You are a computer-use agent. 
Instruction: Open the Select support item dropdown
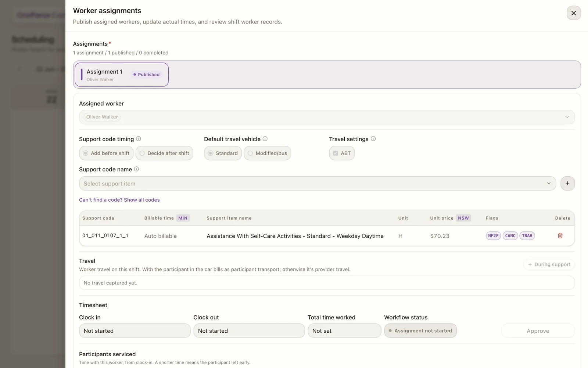(x=318, y=183)
